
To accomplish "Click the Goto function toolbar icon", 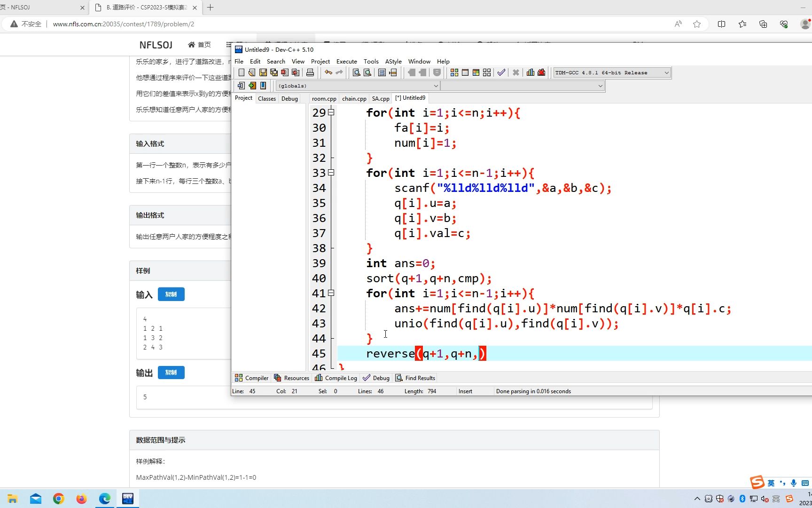I will (382, 72).
